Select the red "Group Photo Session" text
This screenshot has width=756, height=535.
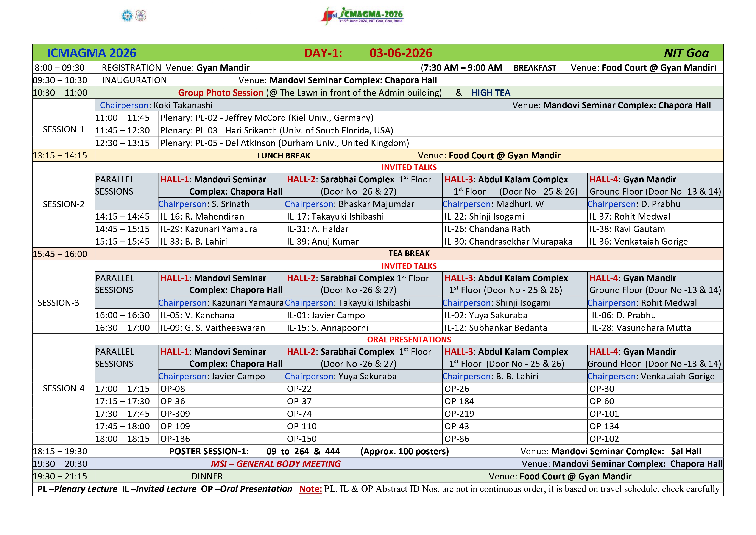tap(221, 93)
